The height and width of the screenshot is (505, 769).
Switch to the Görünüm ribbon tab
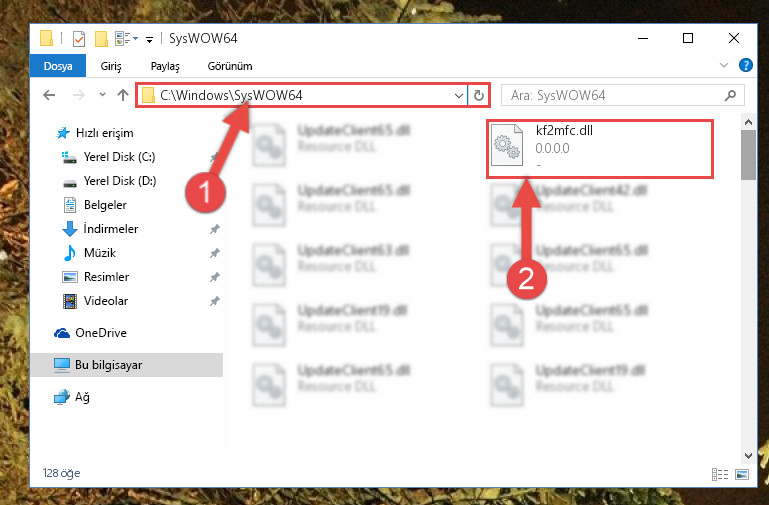tap(230, 66)
